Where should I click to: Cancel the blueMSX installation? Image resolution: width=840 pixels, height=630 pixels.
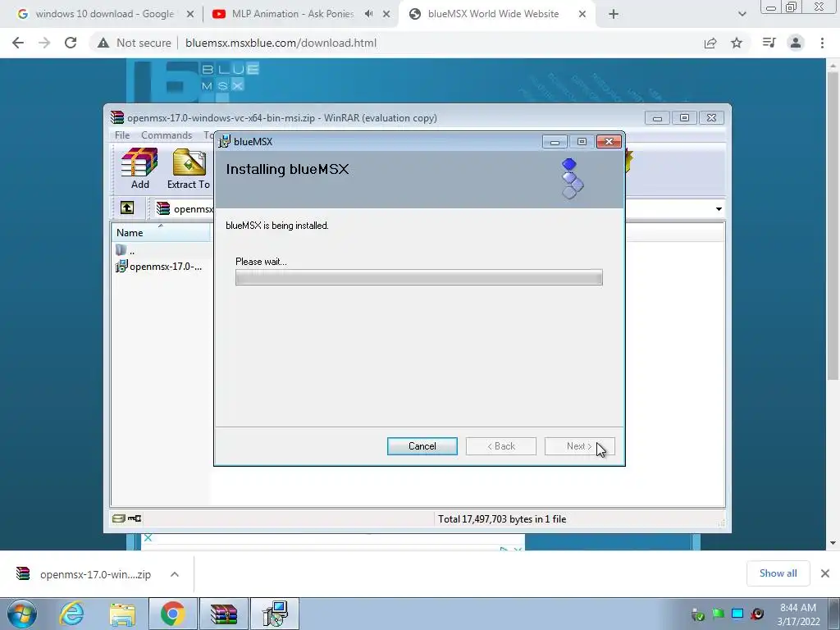click(422, 446)
